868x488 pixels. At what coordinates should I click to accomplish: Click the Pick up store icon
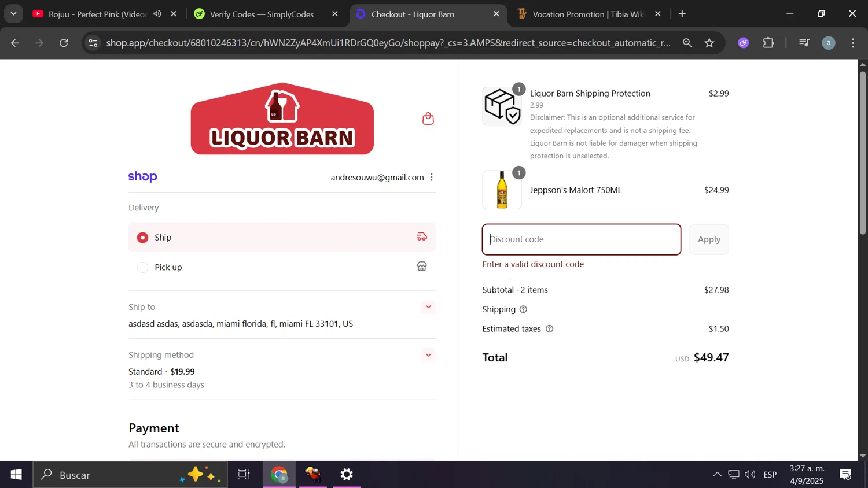(422, 267)
